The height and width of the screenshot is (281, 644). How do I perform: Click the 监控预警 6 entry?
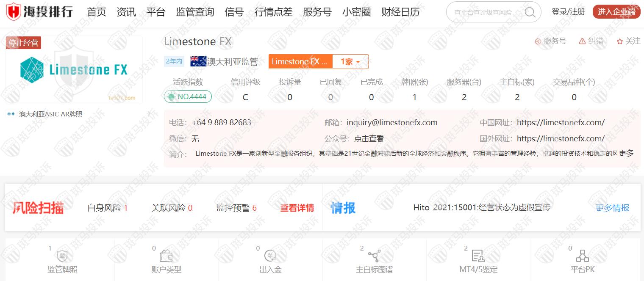pos(236,208)
